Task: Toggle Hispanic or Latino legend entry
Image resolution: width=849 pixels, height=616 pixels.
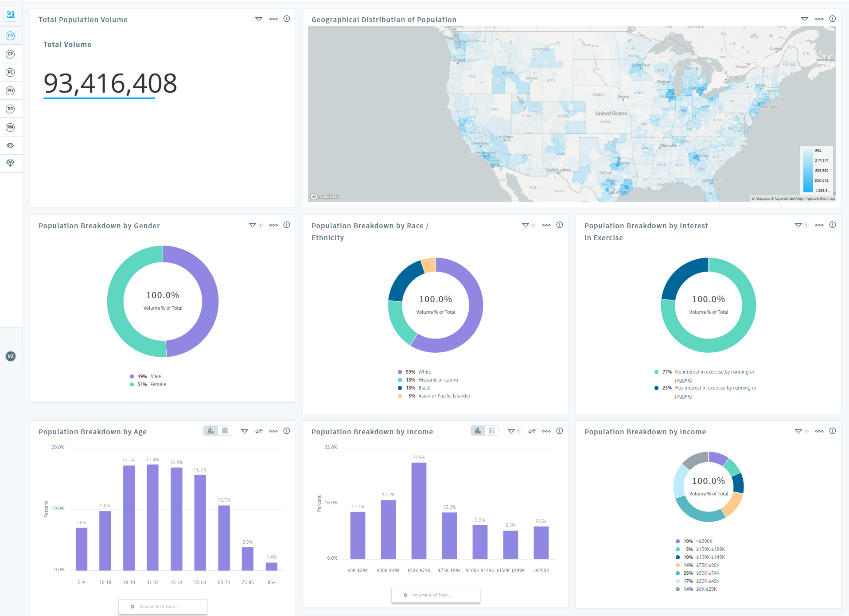Action: click(x=428, y=380)
